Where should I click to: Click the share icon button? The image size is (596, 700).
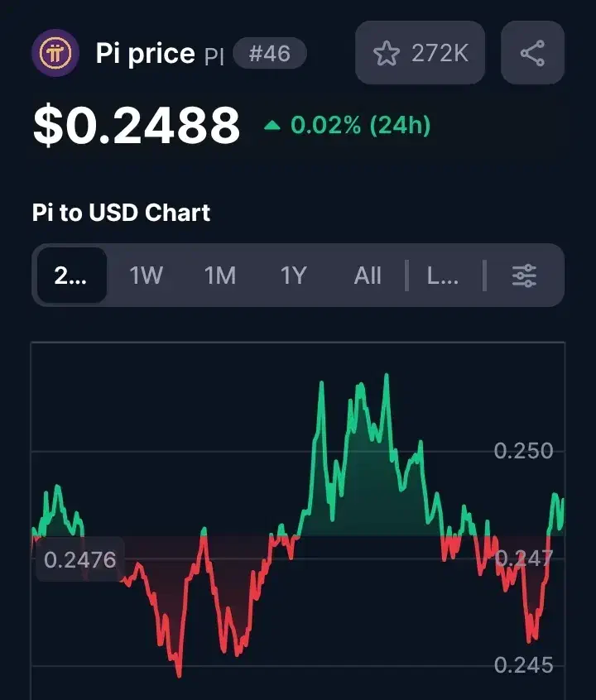coord(532,54)
